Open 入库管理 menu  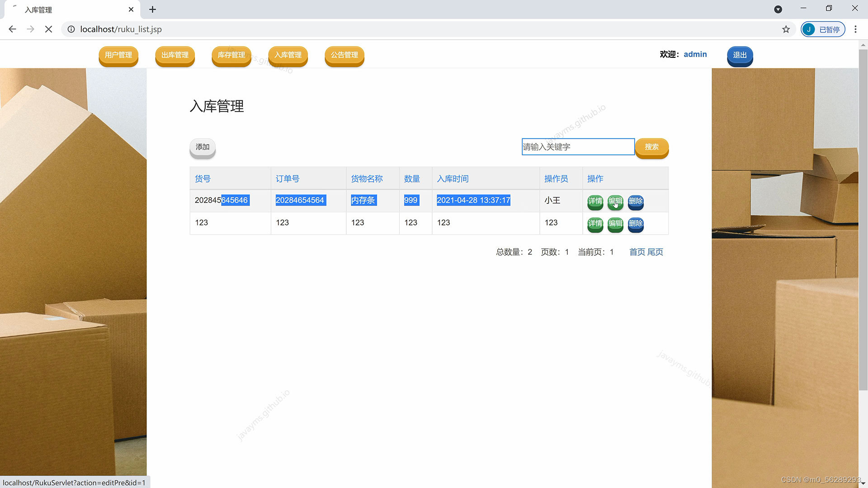point(288,56)
